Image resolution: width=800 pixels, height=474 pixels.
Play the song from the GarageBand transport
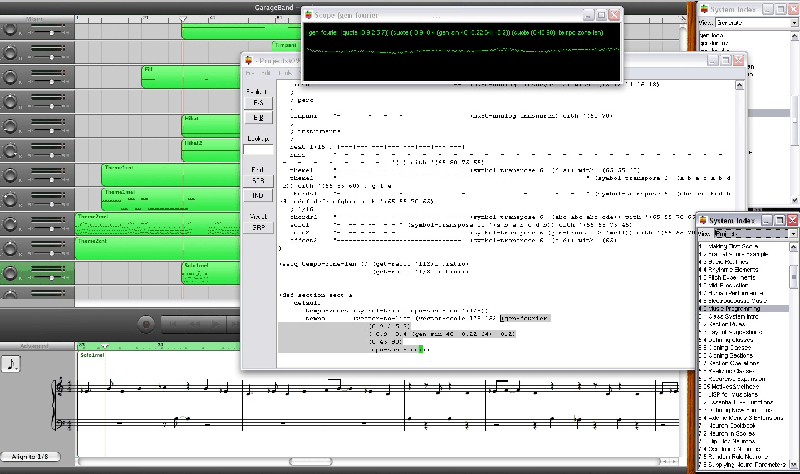click(x=216, y=325)
